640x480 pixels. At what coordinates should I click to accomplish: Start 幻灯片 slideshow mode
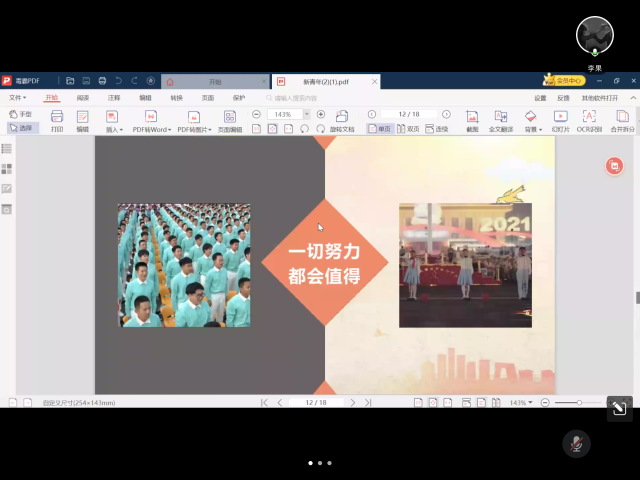click(x=560, y=120)
